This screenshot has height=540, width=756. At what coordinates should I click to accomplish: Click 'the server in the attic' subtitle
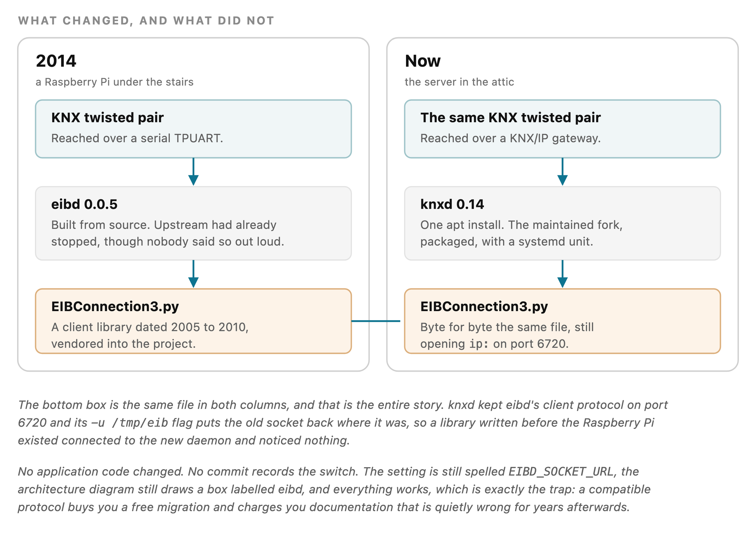coord(459,82)
